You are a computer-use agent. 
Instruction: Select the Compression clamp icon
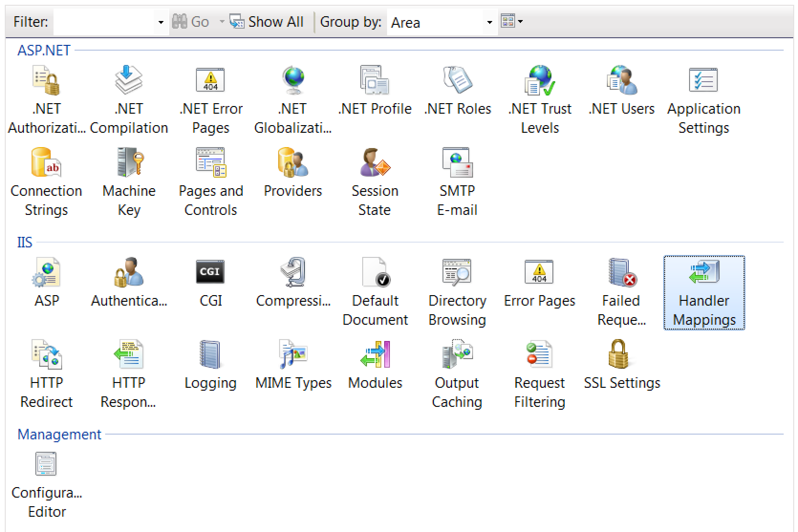pyautogui.click(x=293, y=272)
